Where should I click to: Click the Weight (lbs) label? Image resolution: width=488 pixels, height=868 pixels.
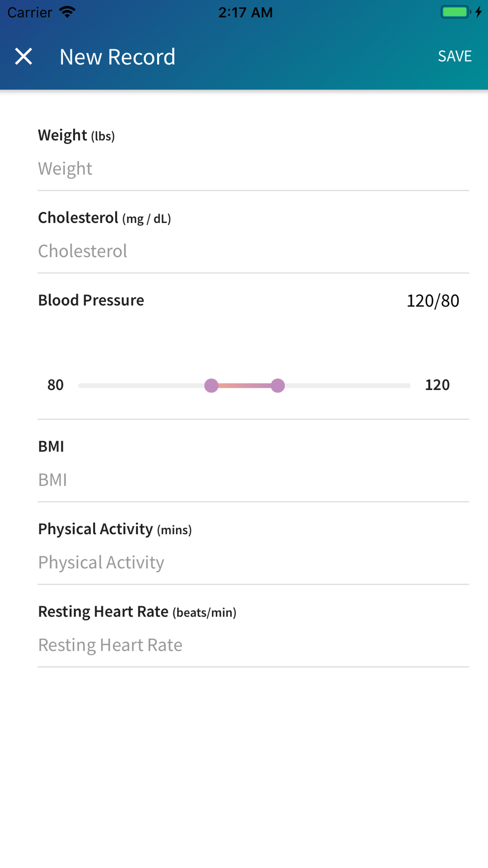pos(76,135)
